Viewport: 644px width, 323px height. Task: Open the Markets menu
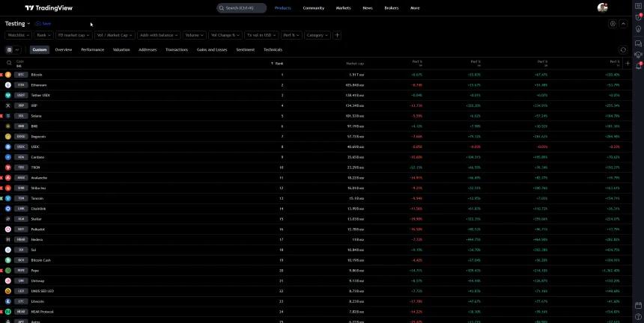point(344,7)
